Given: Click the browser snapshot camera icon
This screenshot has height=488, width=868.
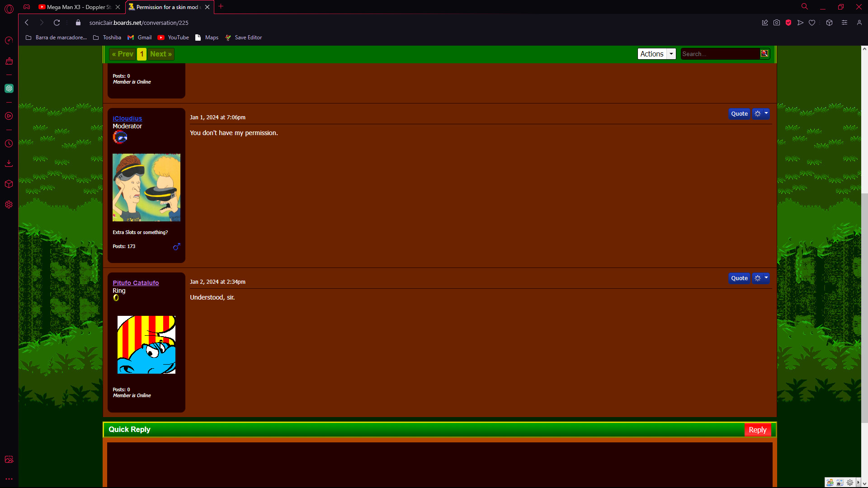Looking at the screenshot, I should click(x=777, y=23).
